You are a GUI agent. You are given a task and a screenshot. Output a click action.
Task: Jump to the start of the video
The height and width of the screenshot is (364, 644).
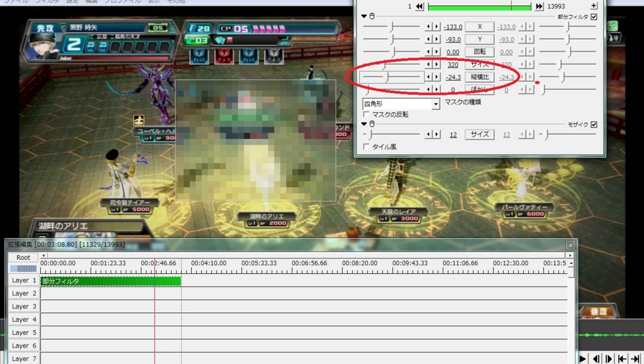(x=622, y=359)
